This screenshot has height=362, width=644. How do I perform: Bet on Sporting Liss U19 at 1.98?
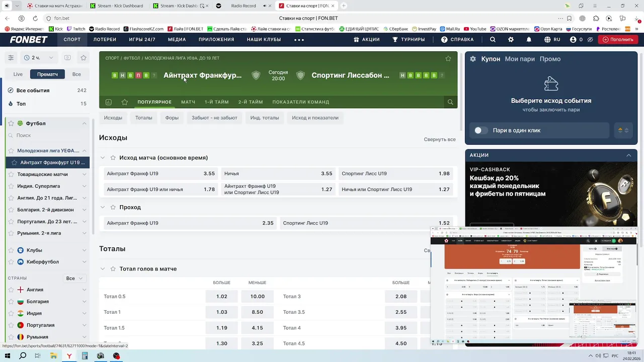[395, 173]
